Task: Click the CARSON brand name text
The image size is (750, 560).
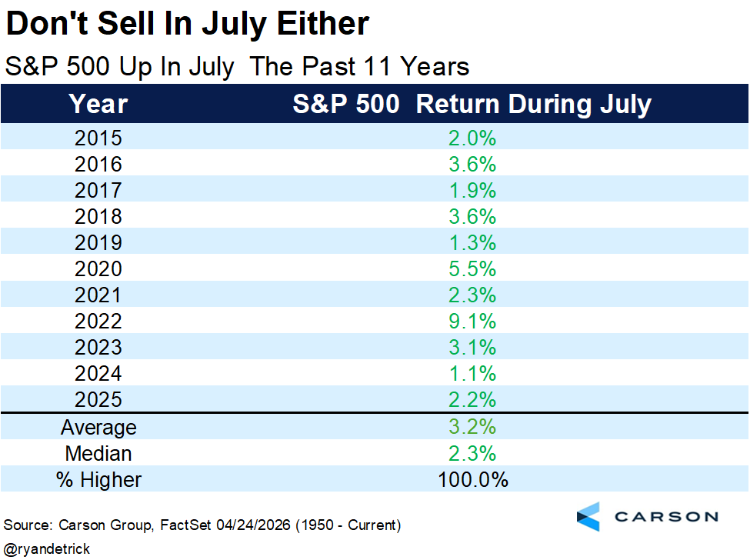Action: (666, 517)
